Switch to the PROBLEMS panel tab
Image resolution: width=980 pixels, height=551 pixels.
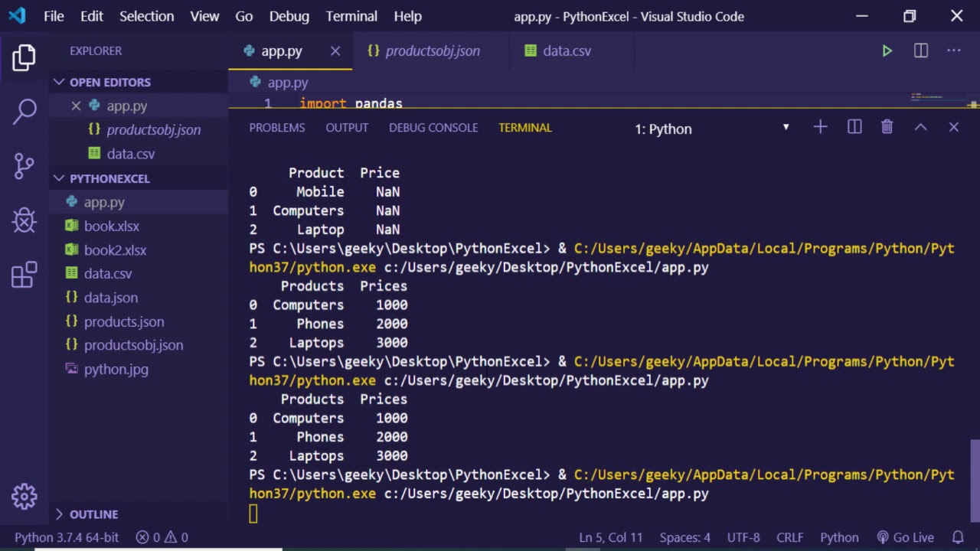(x=276, y=128)
